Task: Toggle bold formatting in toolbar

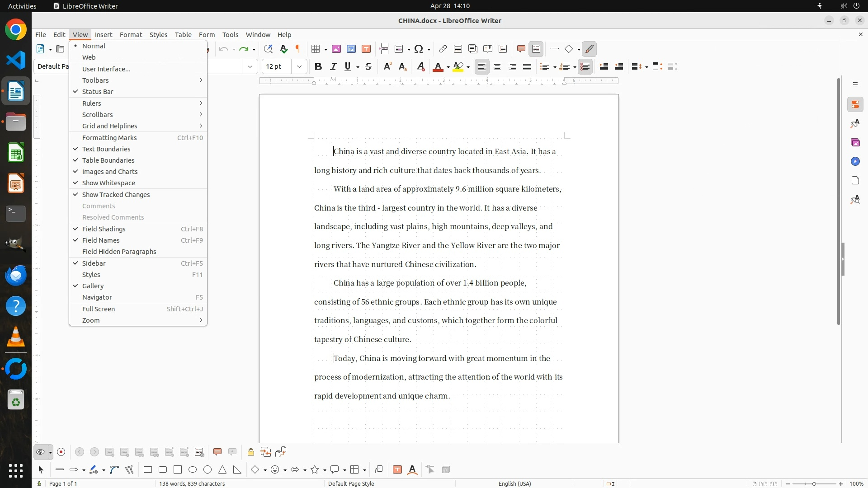Action: coord(318,66)
